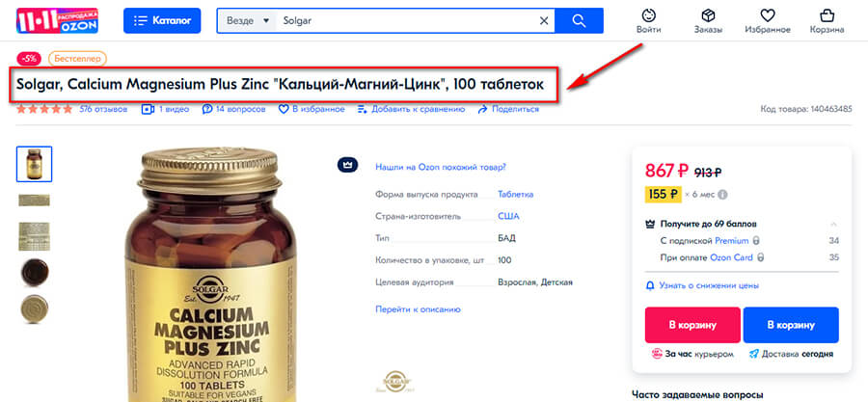Expand the Везде search scope dropdown
868x402 pixels.
tap(248, 21)
